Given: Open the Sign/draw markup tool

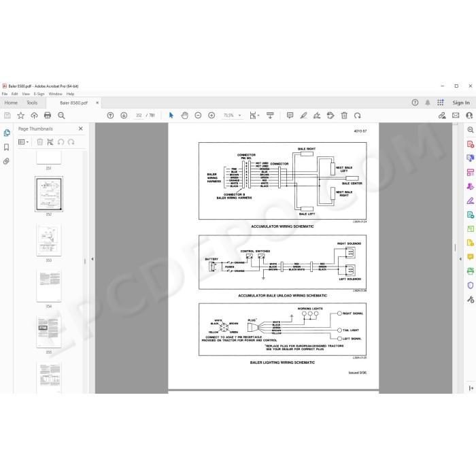Looking at the screenshot, I should click(x=317, y=116).
